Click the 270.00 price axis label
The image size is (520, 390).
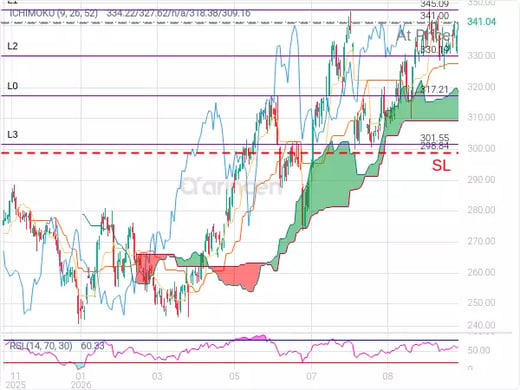481,241
